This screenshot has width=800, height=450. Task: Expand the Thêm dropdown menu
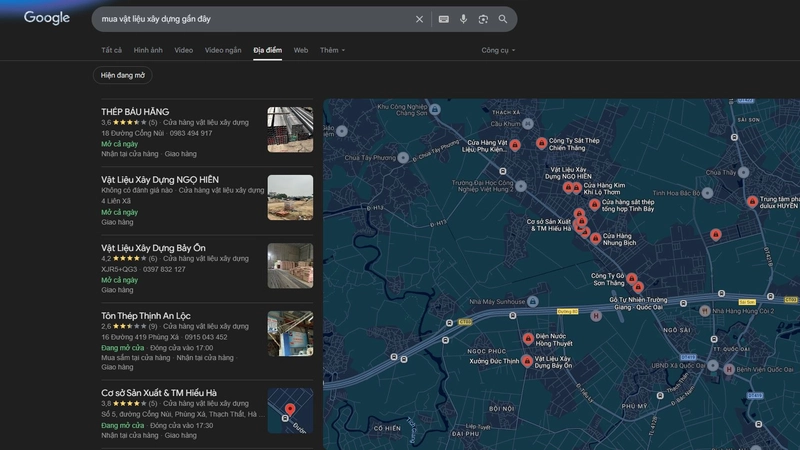(332, 50)
